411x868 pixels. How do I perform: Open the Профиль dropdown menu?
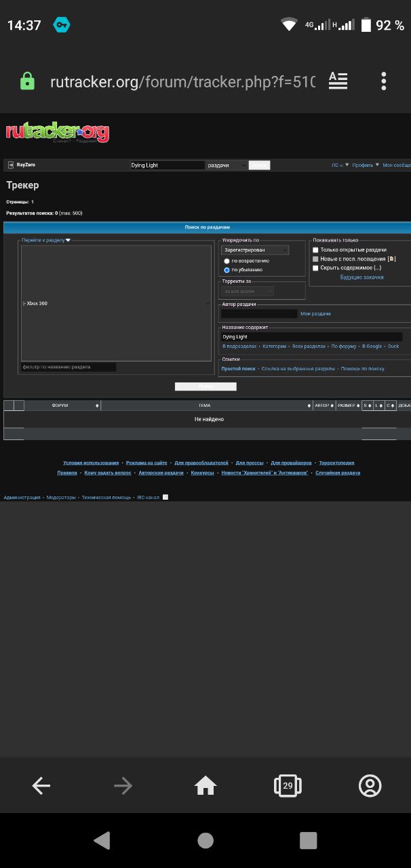(x=366, y=165)
